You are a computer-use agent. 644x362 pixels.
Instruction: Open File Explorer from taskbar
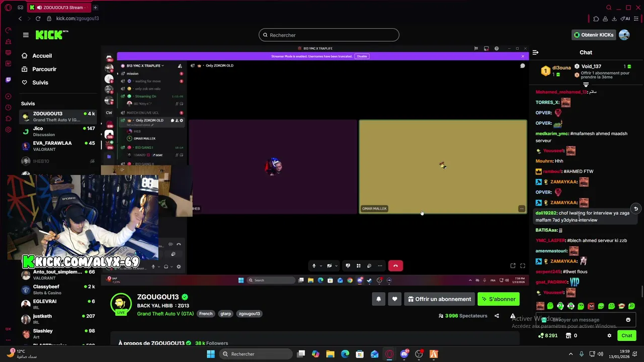pyautogui.click(x=330, y=354)
